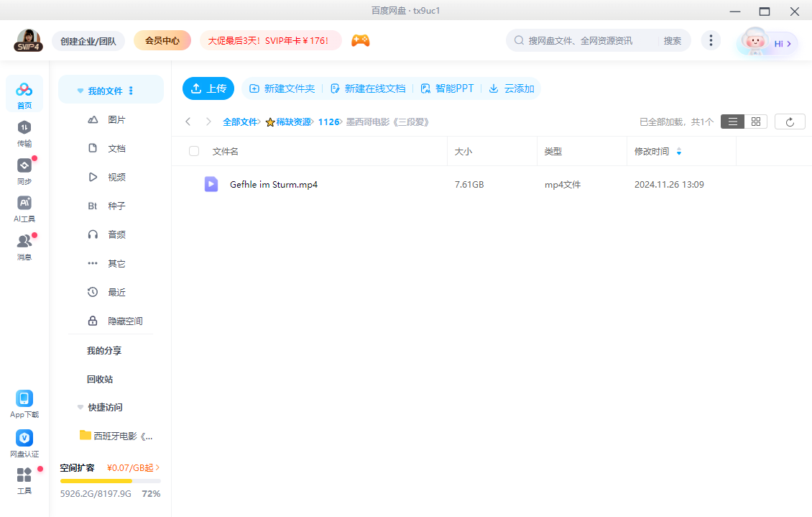
Task: Click the 搜索 search button
Action: (672, 40)
